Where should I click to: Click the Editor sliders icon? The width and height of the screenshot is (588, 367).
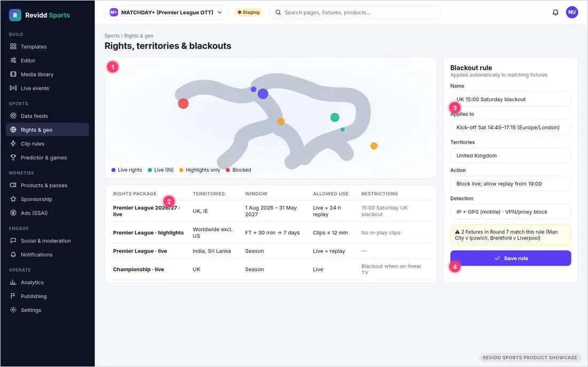click(13, 60)
